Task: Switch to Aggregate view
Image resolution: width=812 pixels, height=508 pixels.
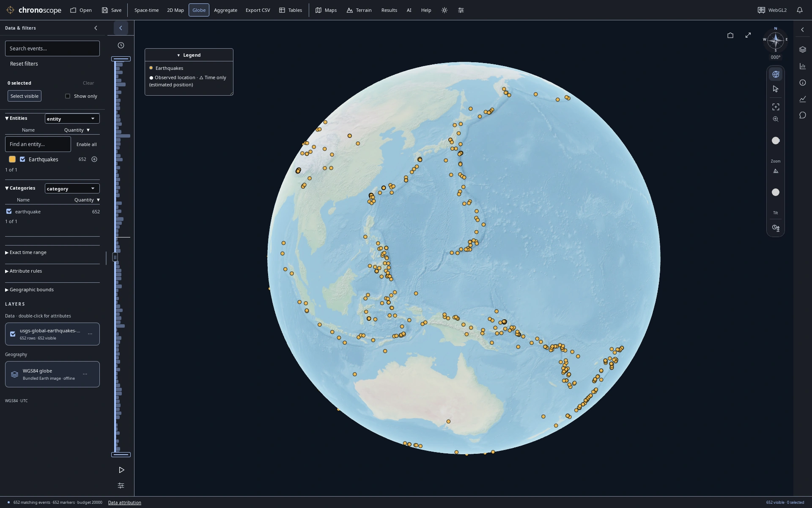Action: pos(225,10)
